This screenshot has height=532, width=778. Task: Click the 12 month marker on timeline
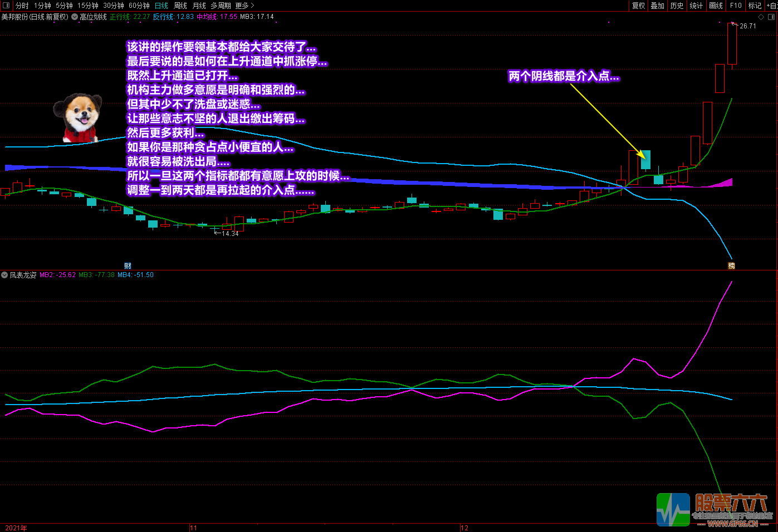pos(464,528)
